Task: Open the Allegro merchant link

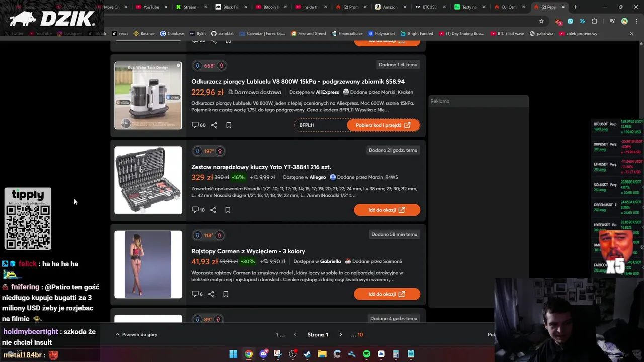Action: [x=317, y=177]
